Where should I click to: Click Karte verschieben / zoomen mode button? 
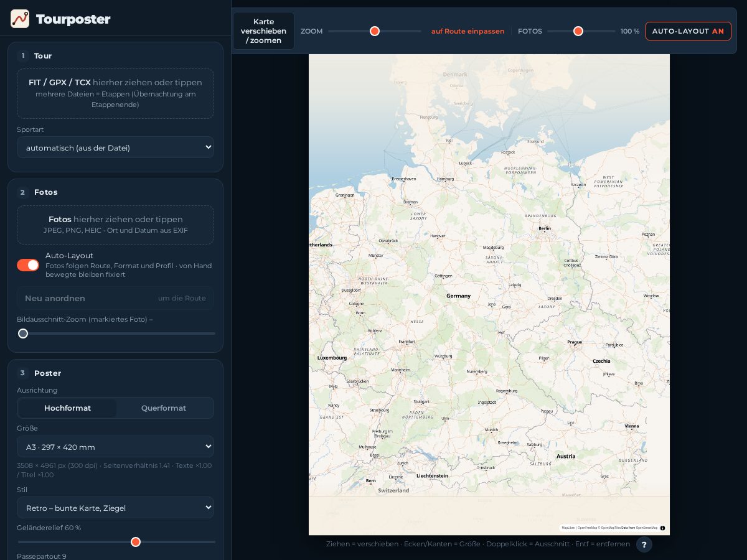[263, 31]
